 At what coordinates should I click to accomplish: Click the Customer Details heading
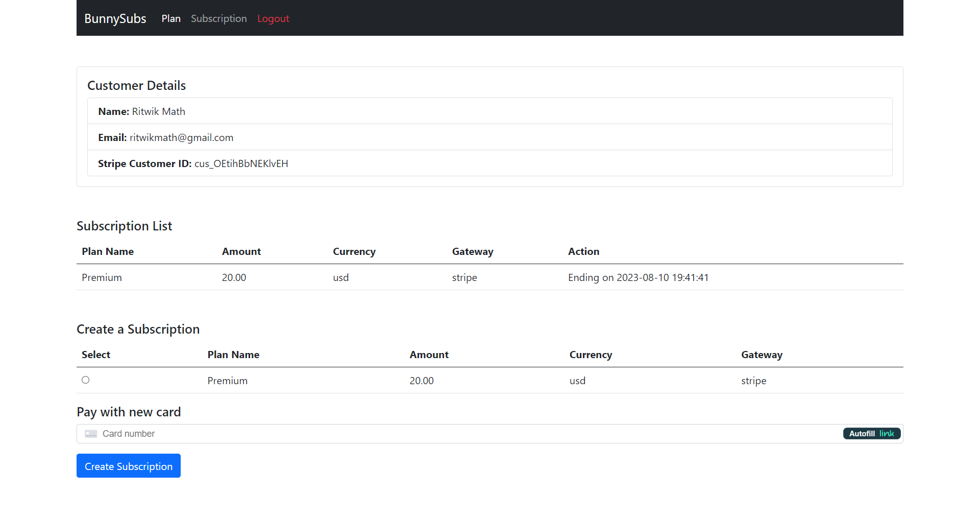[136, 85]
